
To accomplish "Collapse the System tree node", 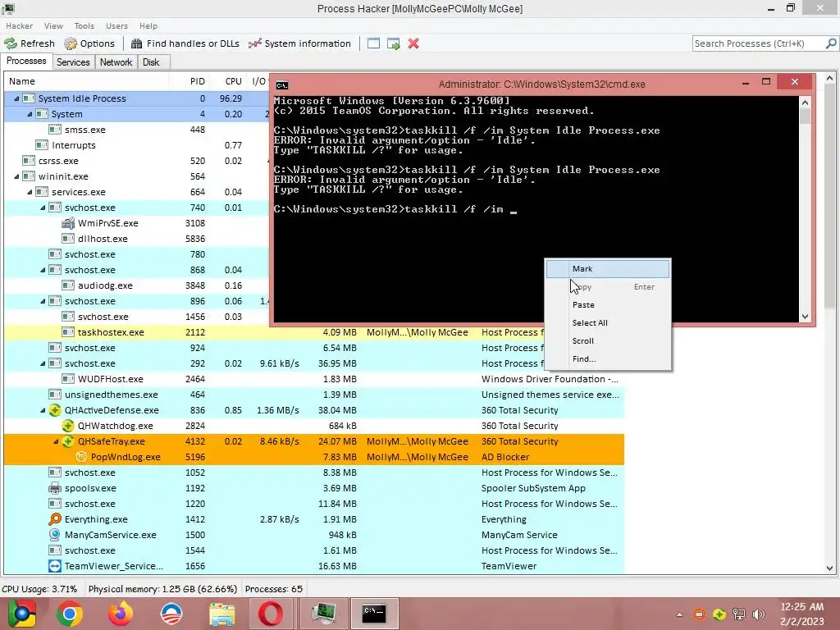I will click(30, 114).
